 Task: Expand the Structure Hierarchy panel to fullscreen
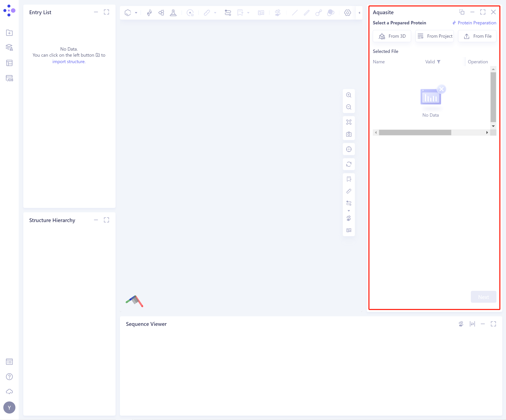(106, 220)
